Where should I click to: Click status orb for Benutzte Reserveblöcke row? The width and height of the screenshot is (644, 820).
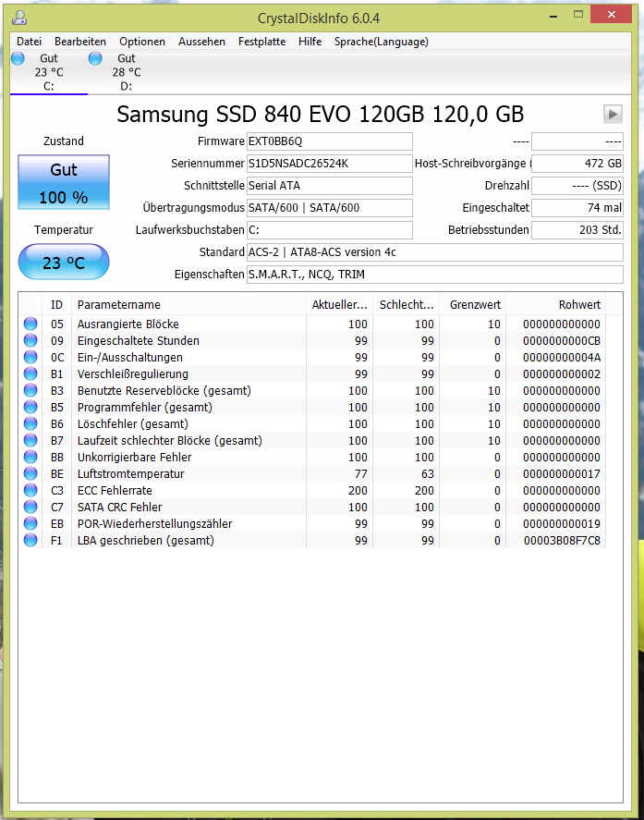30,390
